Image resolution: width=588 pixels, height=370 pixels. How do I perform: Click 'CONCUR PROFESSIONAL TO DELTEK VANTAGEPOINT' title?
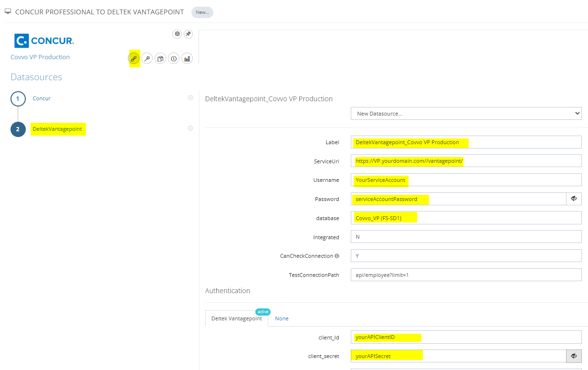[x=99, y=12]
